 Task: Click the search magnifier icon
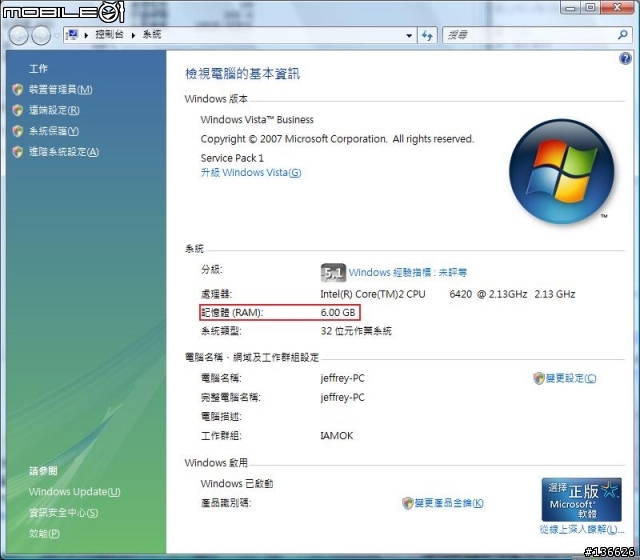pos(622,35)
